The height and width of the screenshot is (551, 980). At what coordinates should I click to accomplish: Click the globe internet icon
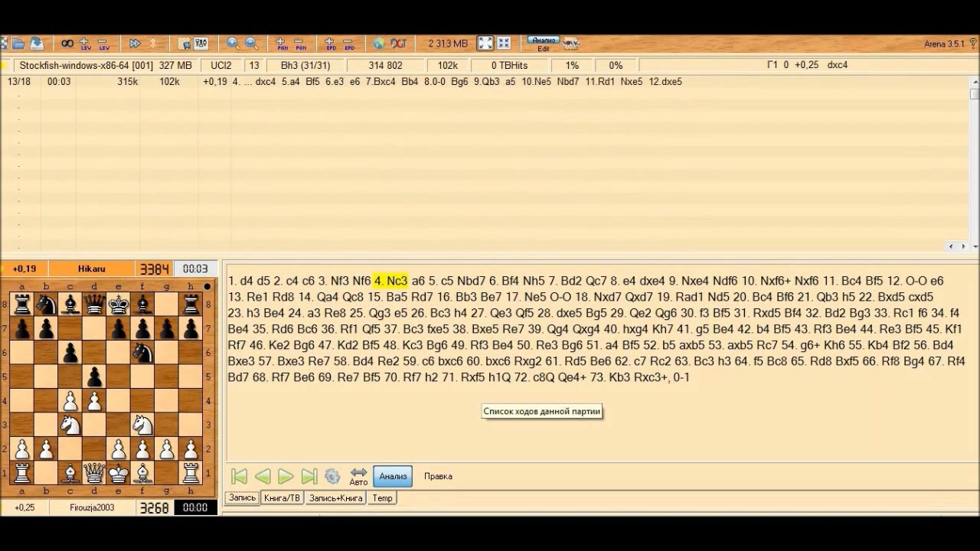coord(379,44)
